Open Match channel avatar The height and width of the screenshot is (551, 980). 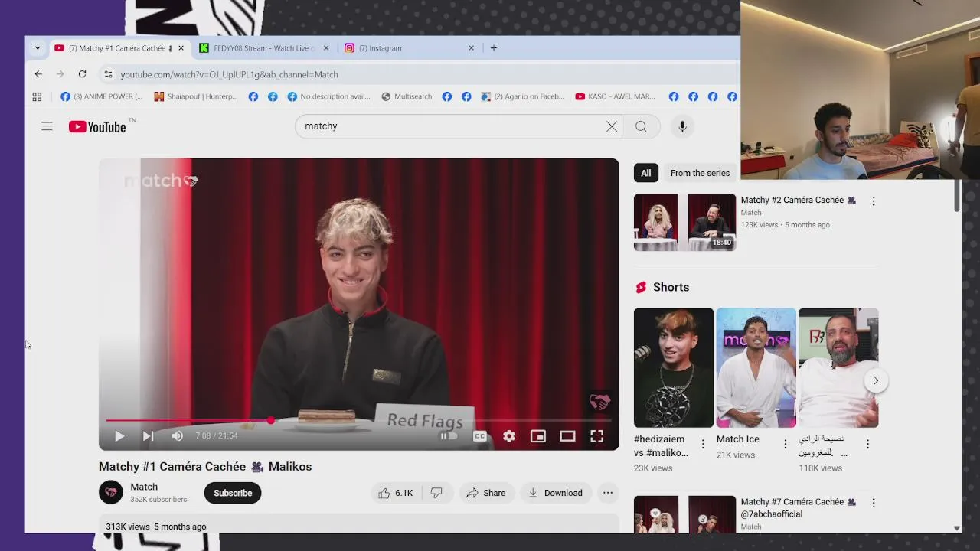(x=111, y=493)
